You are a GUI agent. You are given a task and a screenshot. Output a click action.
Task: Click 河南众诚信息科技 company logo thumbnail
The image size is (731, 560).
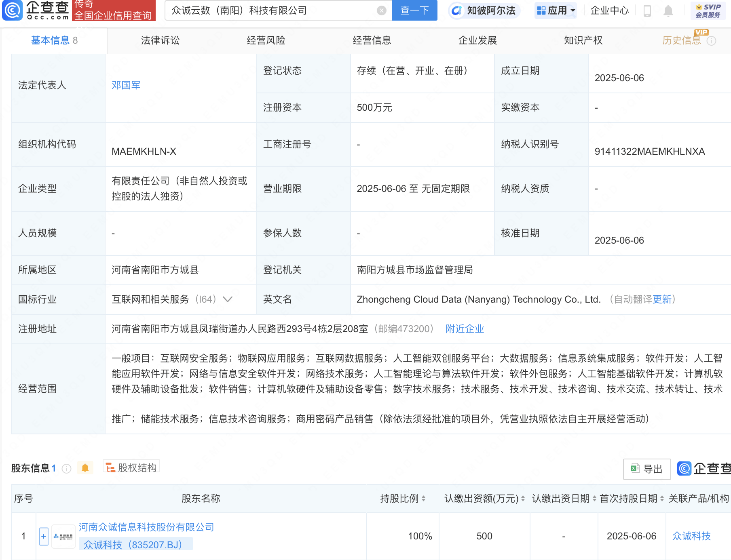click(63, 537)
